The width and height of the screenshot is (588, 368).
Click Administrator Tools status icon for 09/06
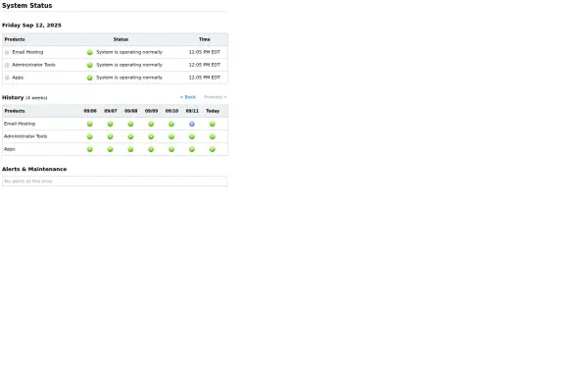coord(89,136)
